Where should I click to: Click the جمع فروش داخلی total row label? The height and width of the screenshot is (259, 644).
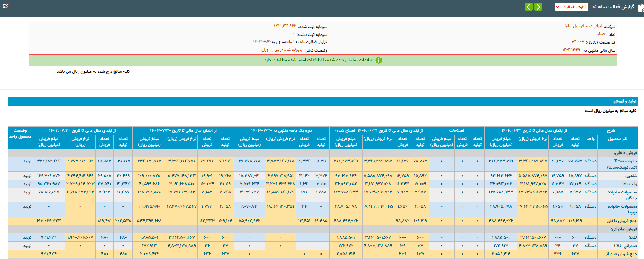point(622,221)
